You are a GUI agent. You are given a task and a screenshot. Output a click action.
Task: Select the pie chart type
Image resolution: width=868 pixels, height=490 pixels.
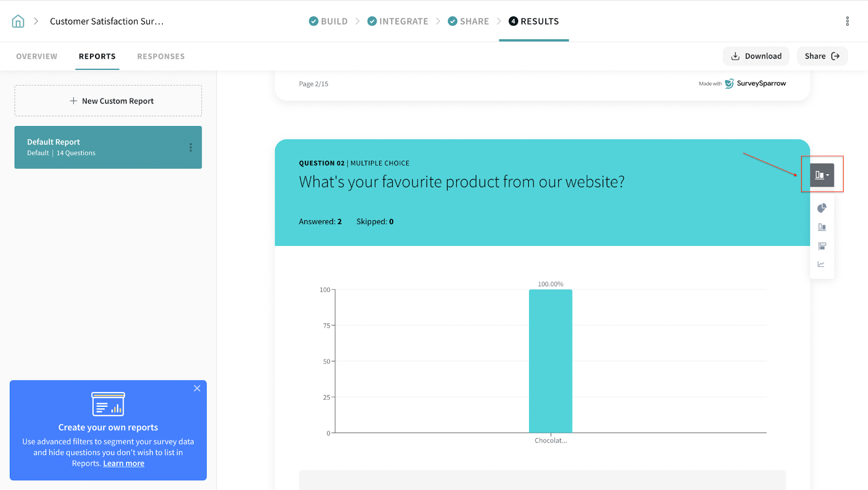point(822,208)
